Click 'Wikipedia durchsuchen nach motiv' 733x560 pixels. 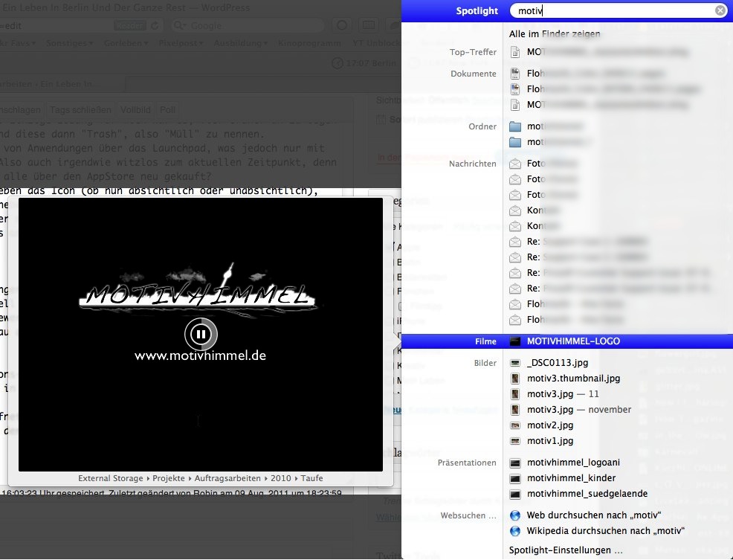604,531
